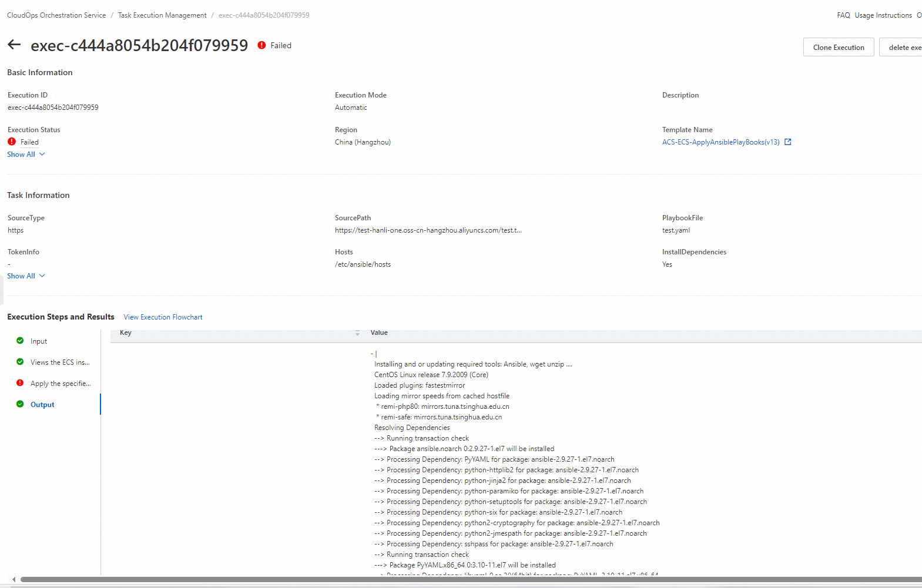Click the horizontal scrollbar left arrow
This screenshot has height=588, width=922.
pos(14,579)
